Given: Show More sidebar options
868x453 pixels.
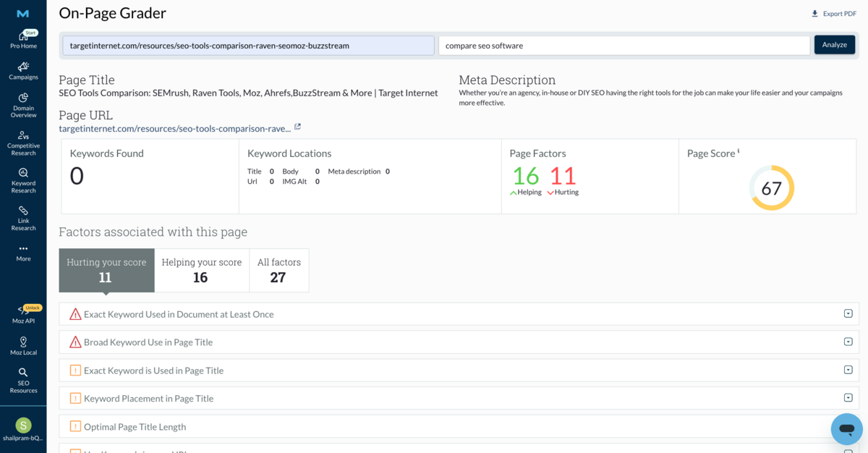Looking at the screenshot, I should (x=23, y=253).
